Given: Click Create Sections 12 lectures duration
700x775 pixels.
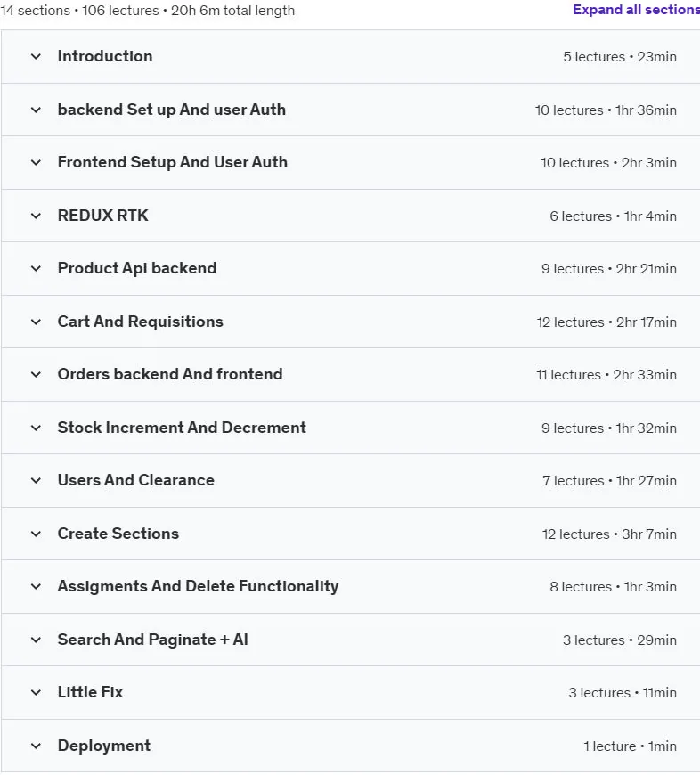Looking at the screenshot, I should pyautogui.click(x=609, y=534).
